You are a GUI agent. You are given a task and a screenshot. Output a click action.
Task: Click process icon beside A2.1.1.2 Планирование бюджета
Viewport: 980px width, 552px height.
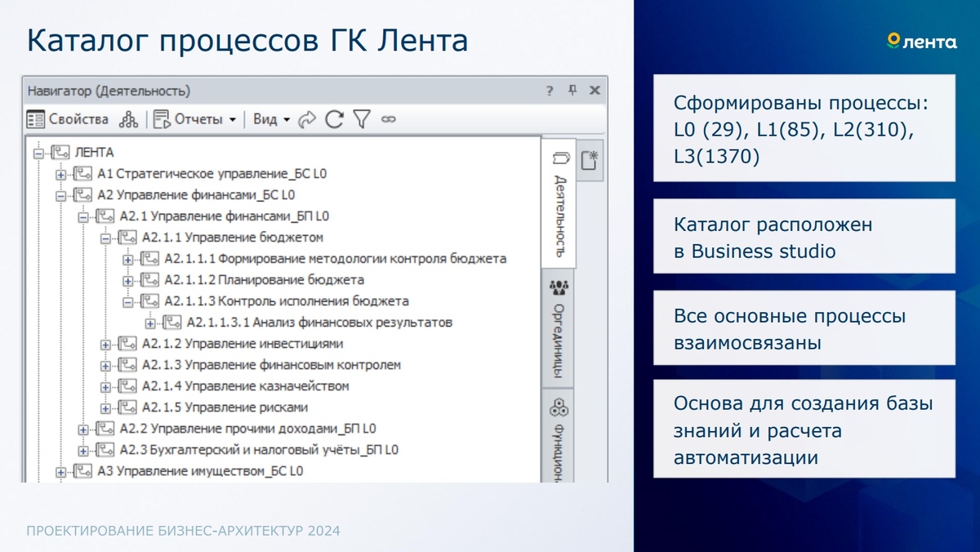(x=150, y=280)
